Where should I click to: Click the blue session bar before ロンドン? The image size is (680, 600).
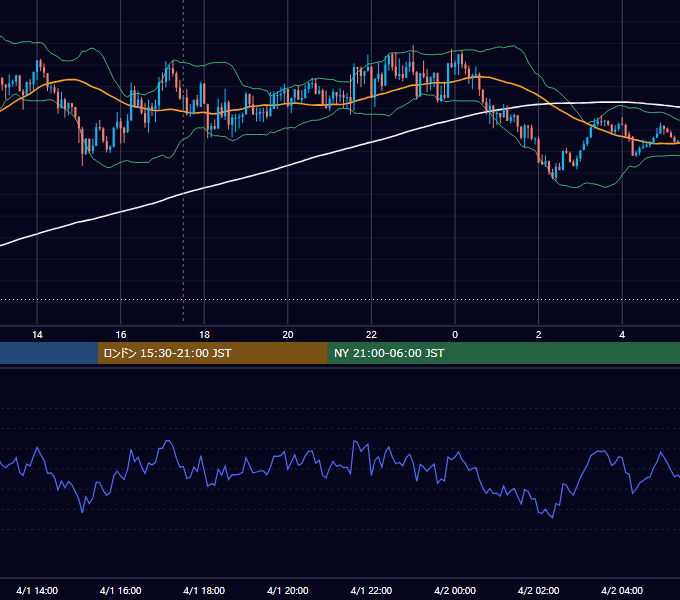click(49, 353)
